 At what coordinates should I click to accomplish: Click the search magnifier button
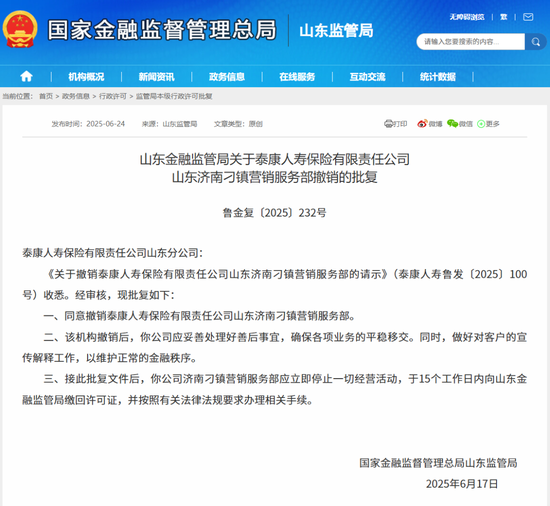pos(536,42)
